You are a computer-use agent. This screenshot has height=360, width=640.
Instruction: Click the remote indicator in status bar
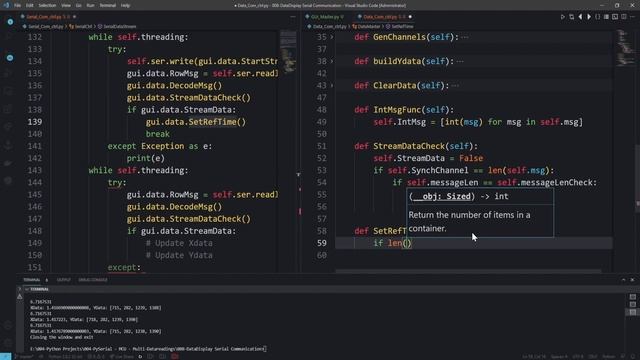[5, 356]
